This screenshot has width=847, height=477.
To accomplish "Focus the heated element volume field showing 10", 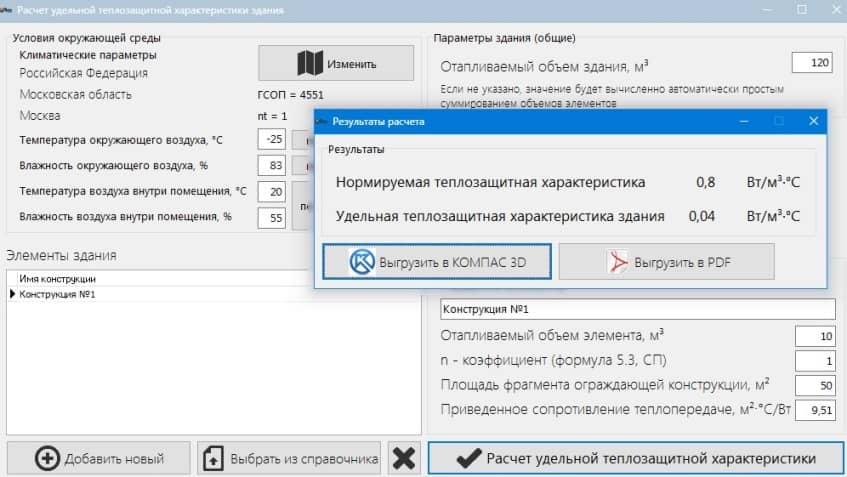I will coord(814,336).
